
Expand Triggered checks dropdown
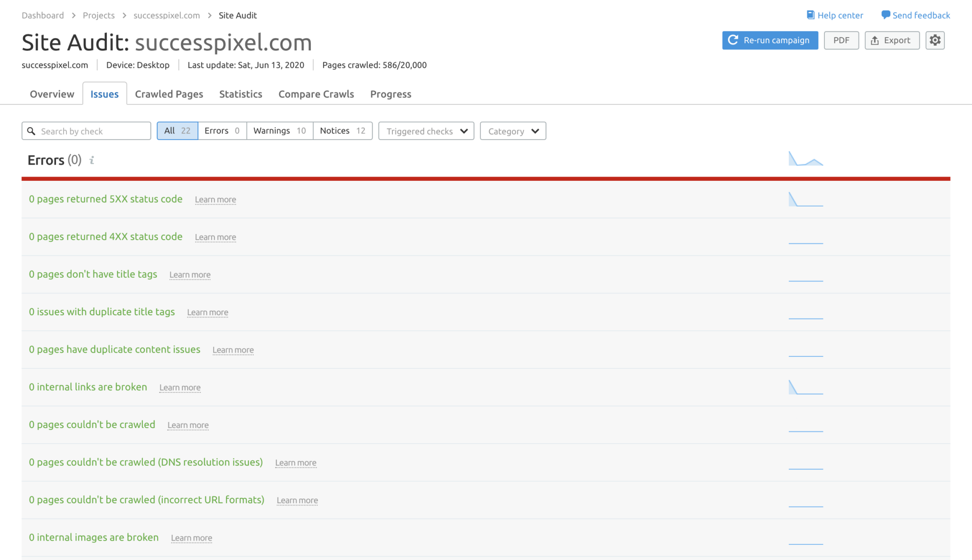tap(426, 131)
